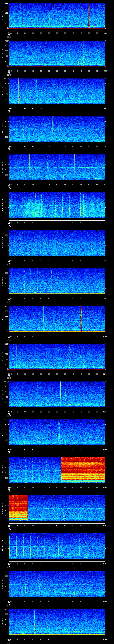Select the spectrogram plot starting at 16:06:00
Viewport: 114px width, 644px height.
(x=57, y=205)
